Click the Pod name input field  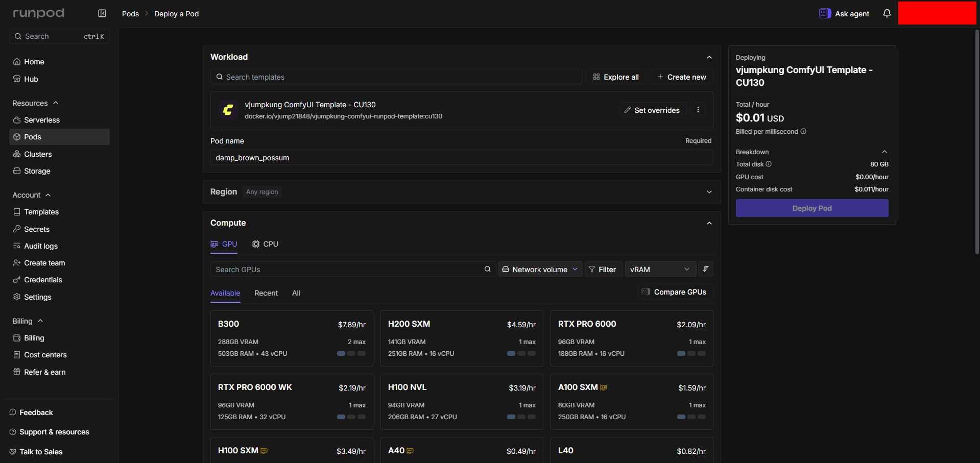[462, 157]
